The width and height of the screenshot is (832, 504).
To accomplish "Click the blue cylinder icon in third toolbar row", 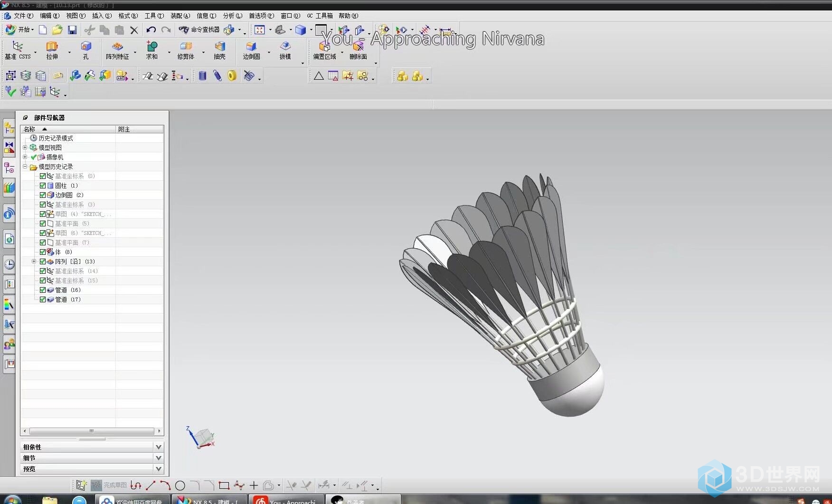I will point(203,76).
